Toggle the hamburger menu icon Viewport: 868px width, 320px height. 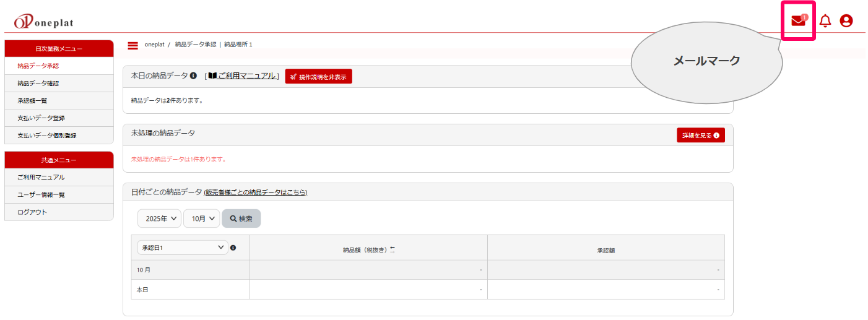(132, 45)
